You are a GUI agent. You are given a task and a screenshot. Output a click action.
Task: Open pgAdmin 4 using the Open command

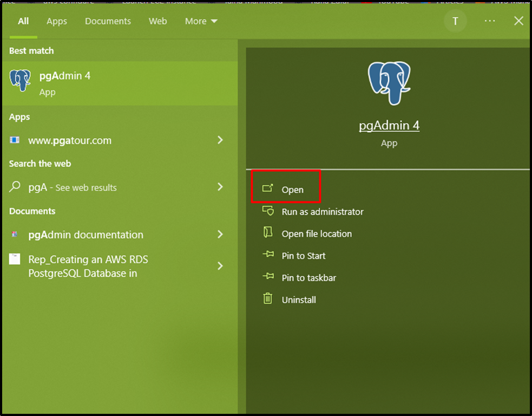click(293, 189)
